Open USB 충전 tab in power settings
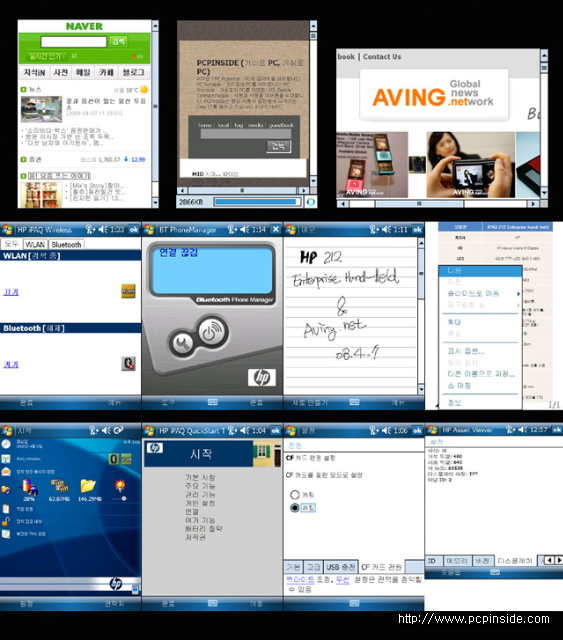 pos(340,567)
